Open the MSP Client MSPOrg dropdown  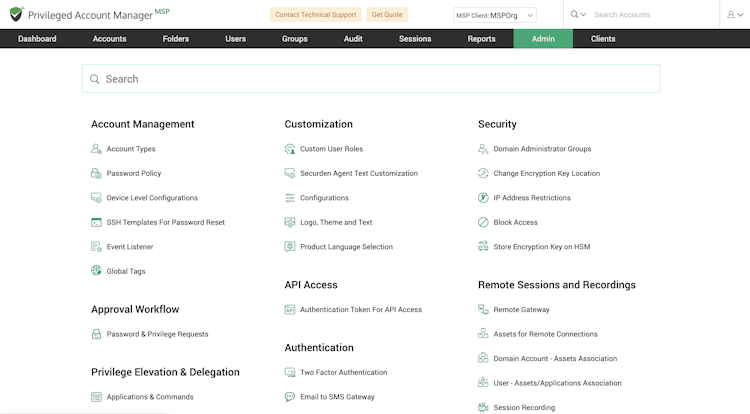pos(495,15)
